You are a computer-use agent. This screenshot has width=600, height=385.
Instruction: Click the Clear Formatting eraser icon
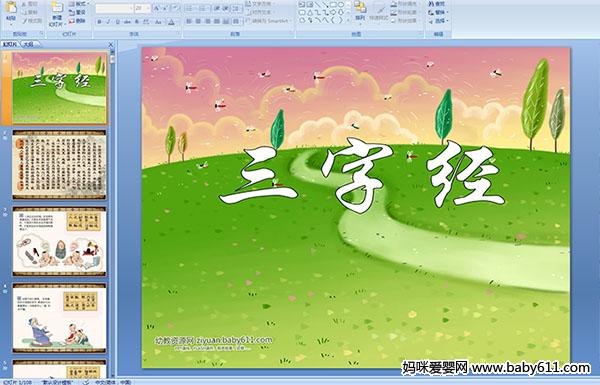click(176, 8)
